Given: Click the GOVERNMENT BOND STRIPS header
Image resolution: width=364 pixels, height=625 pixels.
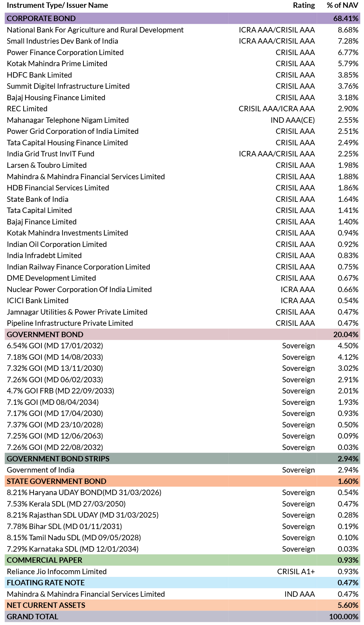Looking at the screenshot, I should 182,459.
